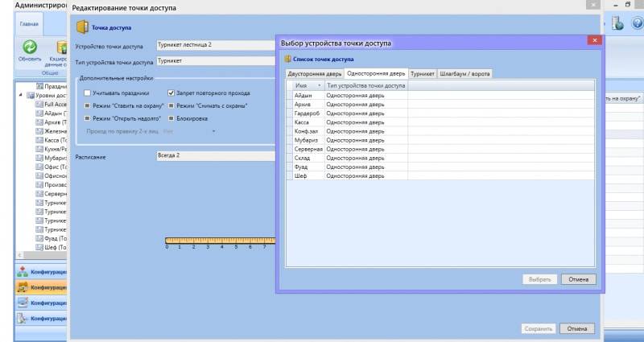The height and width of the screenshot is (342, 644).
Task: Toggle Режим "Снимать с охраны" checkbox
Action: pos(171,106)
